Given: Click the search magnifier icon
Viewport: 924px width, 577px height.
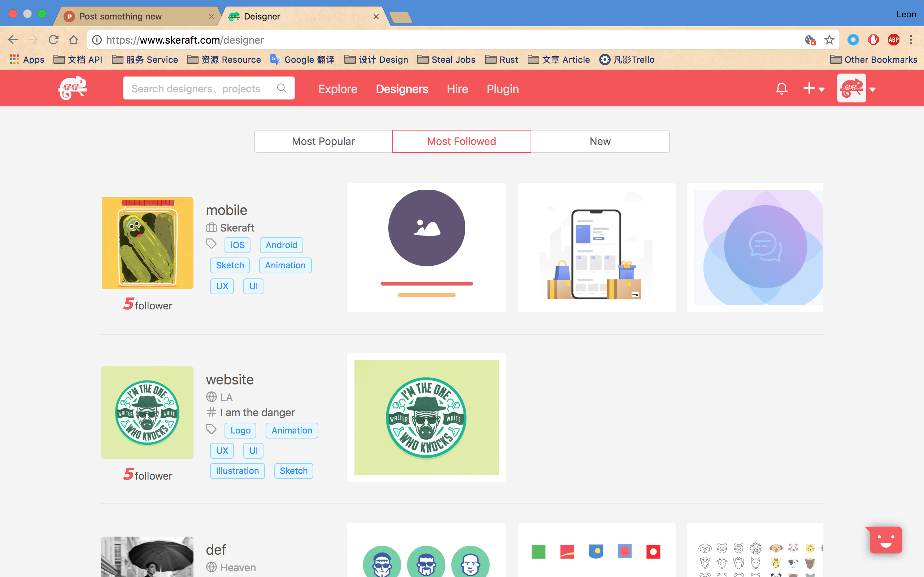Looking at the screenshot, I should [282, 88].
